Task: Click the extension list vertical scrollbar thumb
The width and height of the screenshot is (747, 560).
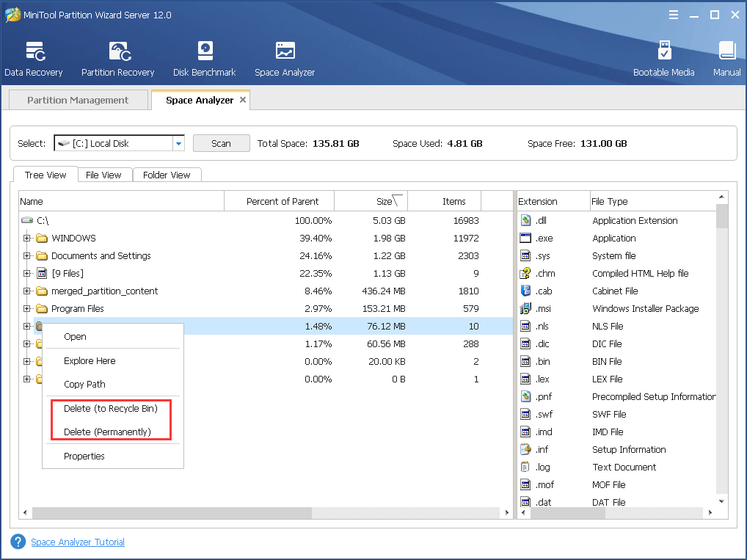Action: [x=722, y=216]
